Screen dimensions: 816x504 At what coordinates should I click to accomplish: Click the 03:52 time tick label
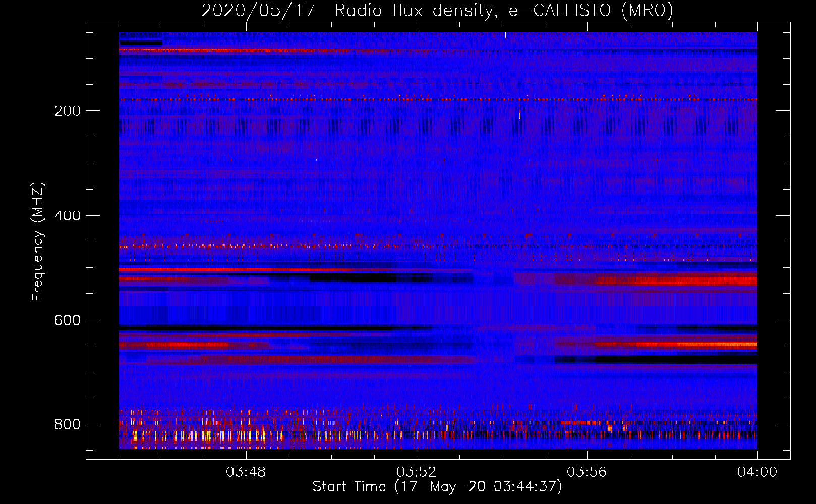coord(416,472)
